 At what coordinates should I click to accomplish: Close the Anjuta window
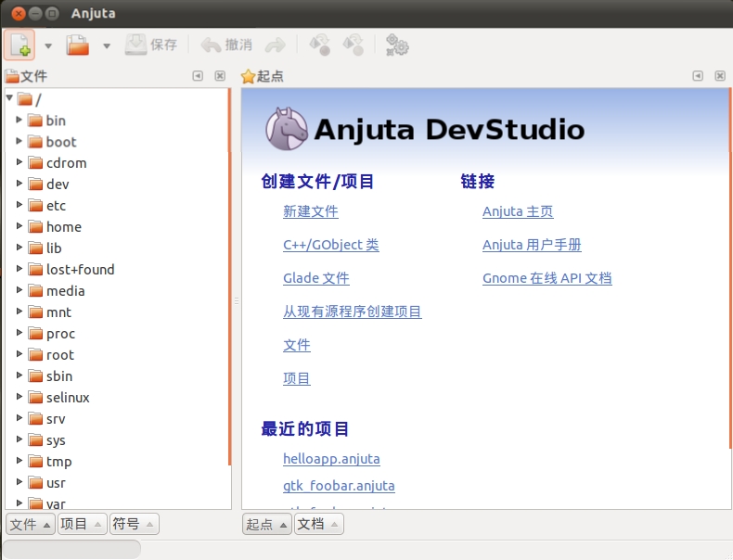[19, 14]
